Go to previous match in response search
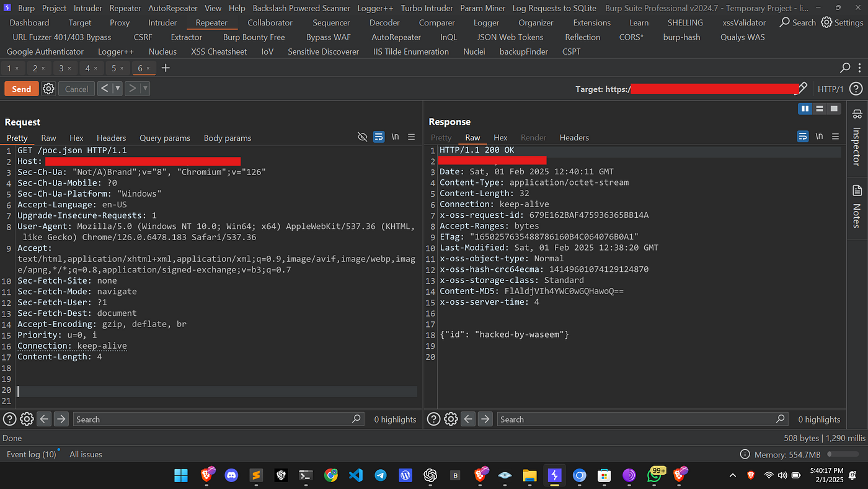Screen dimensions: 868x489 (x=468, y=419)
